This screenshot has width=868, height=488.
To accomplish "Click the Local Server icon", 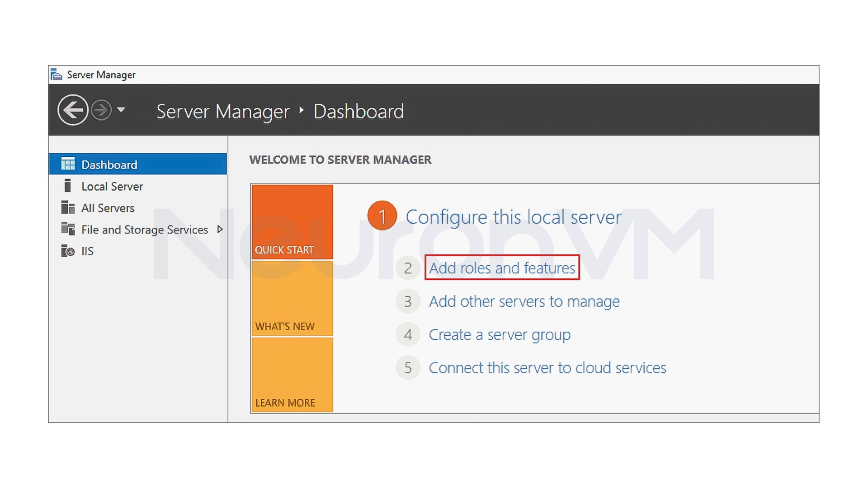I will [68, 186].
